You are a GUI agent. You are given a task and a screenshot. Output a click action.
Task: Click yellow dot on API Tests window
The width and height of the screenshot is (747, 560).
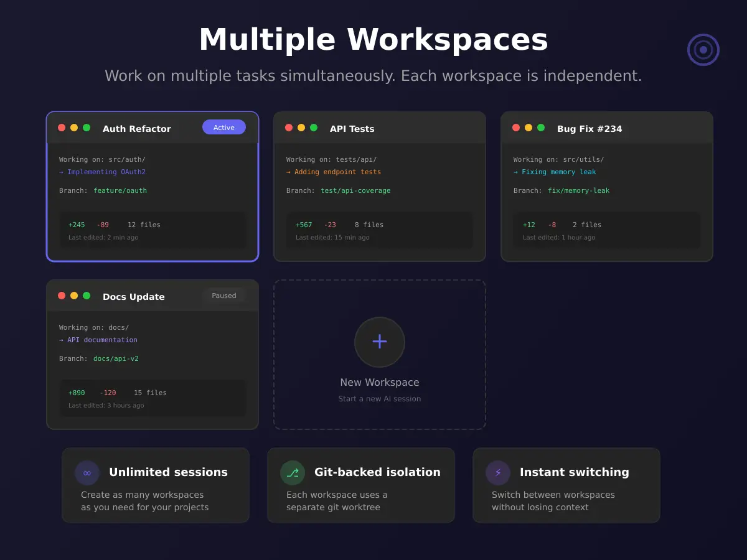tap(301, 128)
